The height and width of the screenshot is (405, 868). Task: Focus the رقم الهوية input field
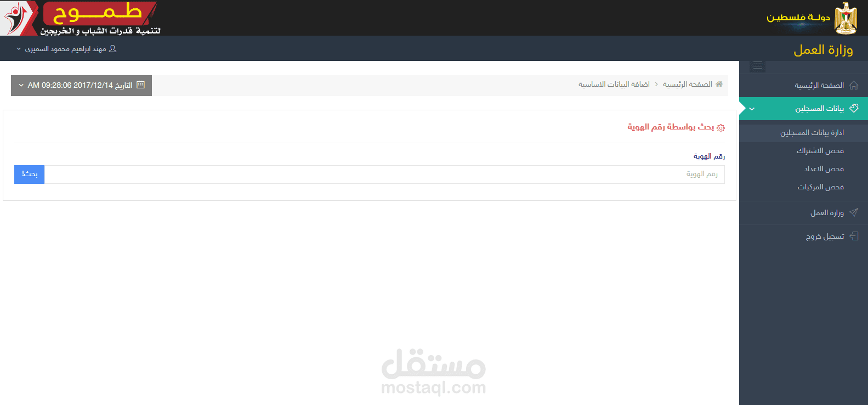pyautogui.click(x=384, y=175)
